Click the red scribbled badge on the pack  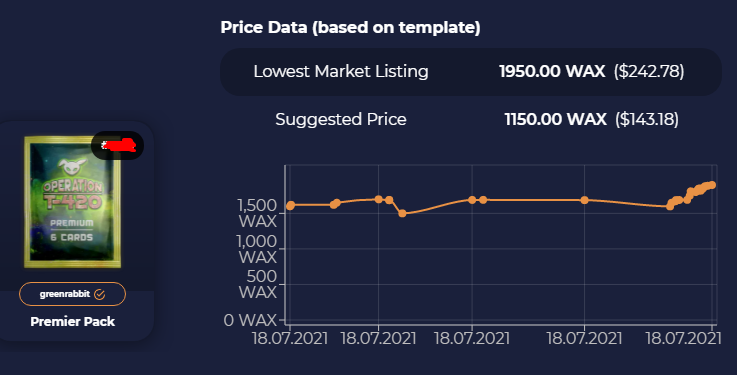click(x=118, y=145)
